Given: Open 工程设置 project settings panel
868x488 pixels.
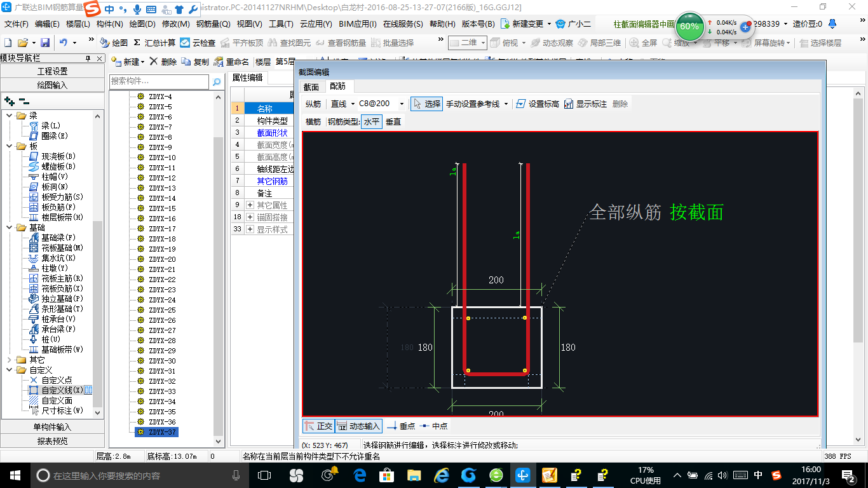Looking at the screenshot, I should coord(52,71).
